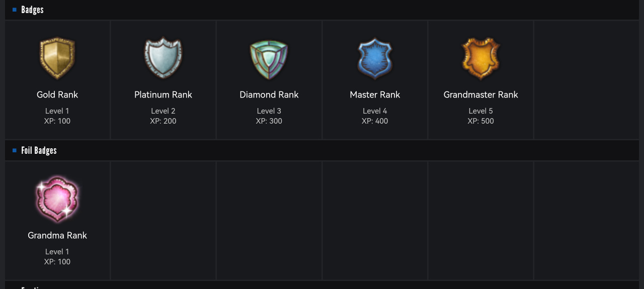Click the empty sixth slot in Badges row
Screen dimensions: 644x289
click(586, 79)
